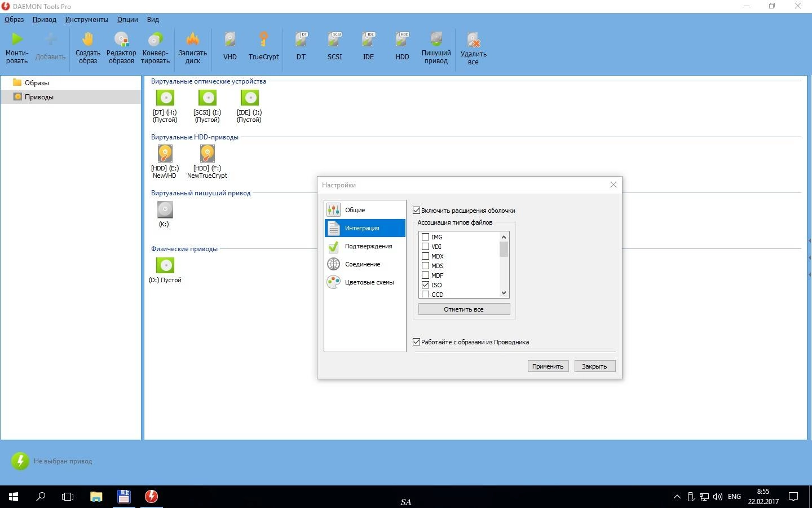This screenshot has width=812, height=508.
Task: Click the Записать диск flame icon
Action: (193, 39)
